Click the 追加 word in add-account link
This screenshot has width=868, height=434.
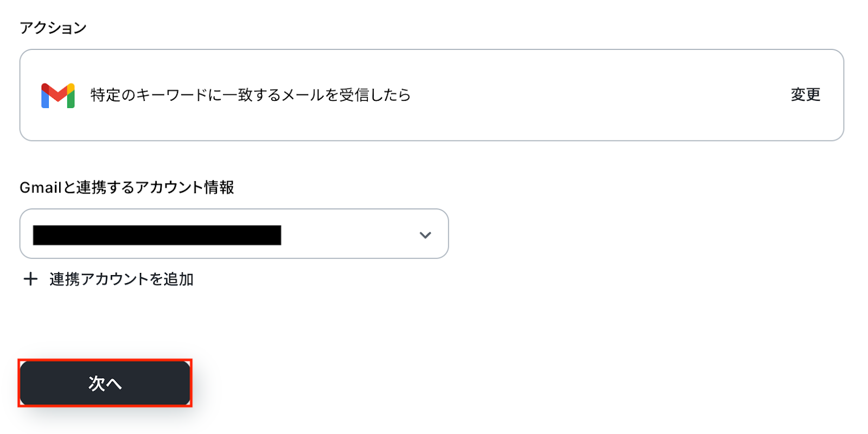pos(178,279)
